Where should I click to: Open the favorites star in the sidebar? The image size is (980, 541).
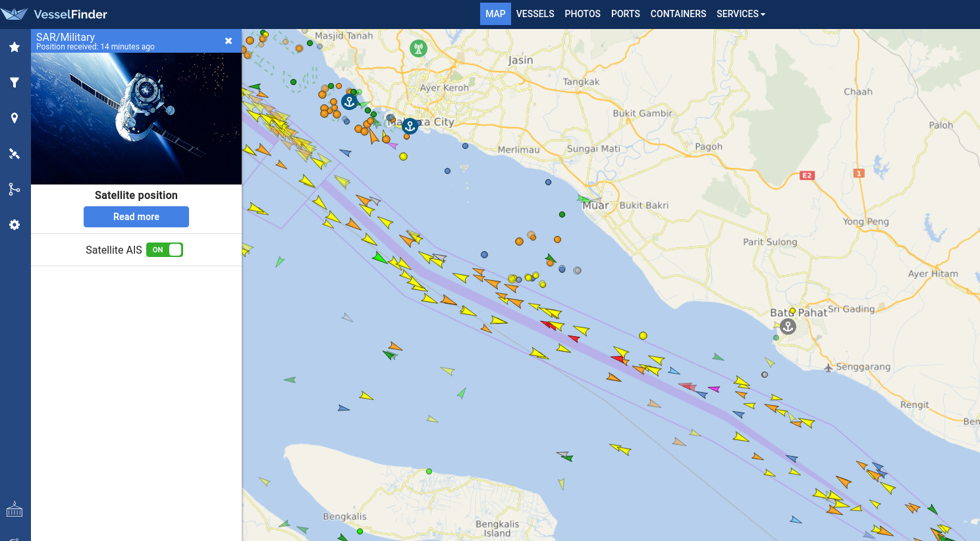click(x=14, y=47)
